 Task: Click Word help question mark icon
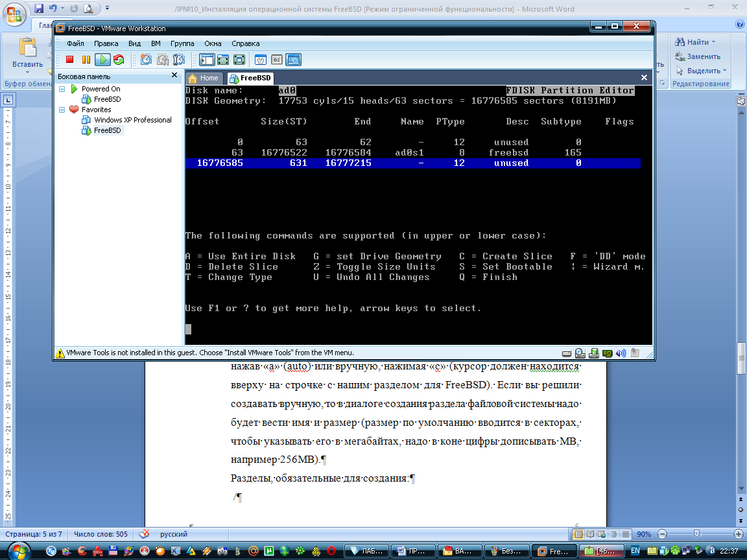[740, 24]
